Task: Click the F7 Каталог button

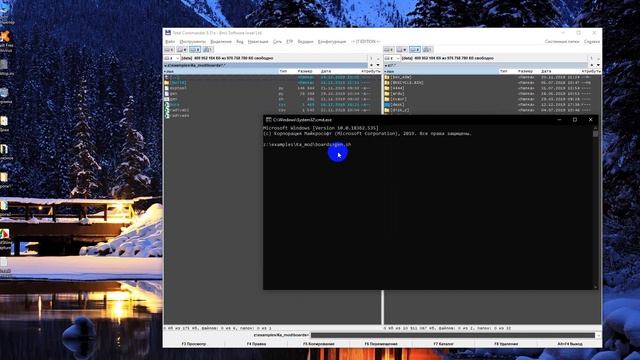Action: pyautogui.click(x=444, y=344)
